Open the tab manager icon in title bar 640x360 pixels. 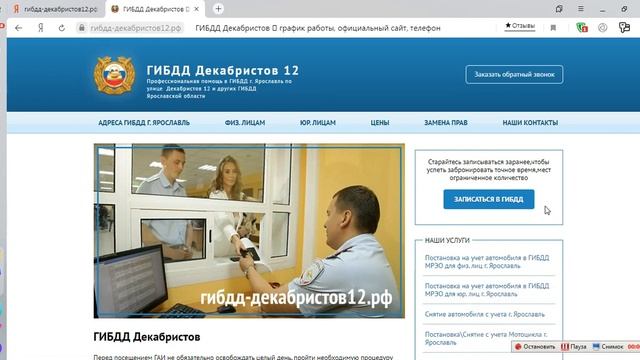point(559,9)
